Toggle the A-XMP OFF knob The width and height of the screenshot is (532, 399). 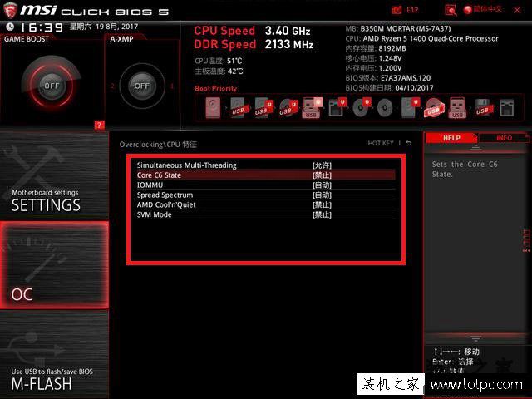(x=142, y=86)
